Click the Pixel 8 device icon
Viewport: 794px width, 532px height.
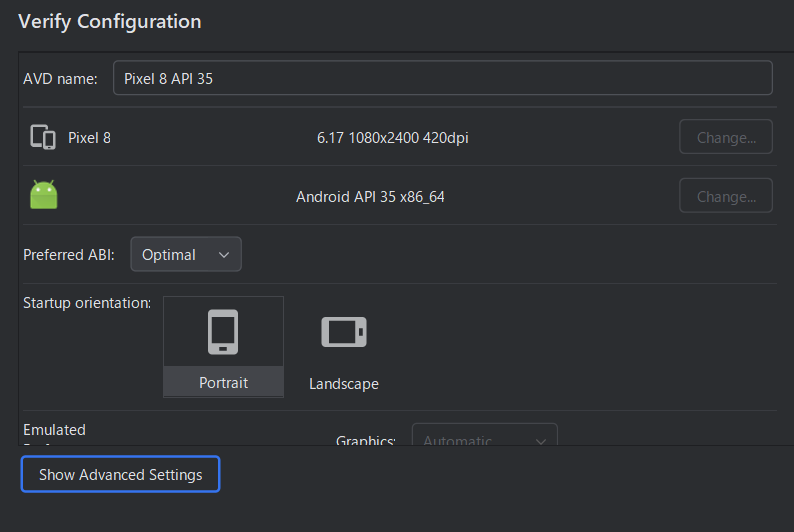43,137
